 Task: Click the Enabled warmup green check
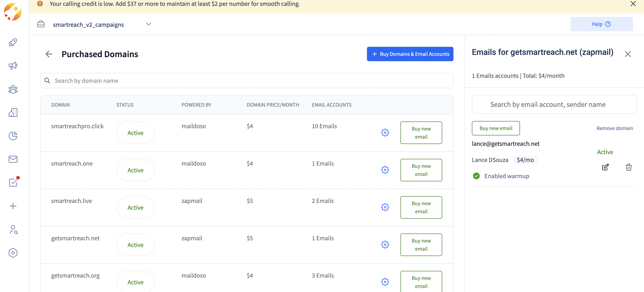[476, 176]
